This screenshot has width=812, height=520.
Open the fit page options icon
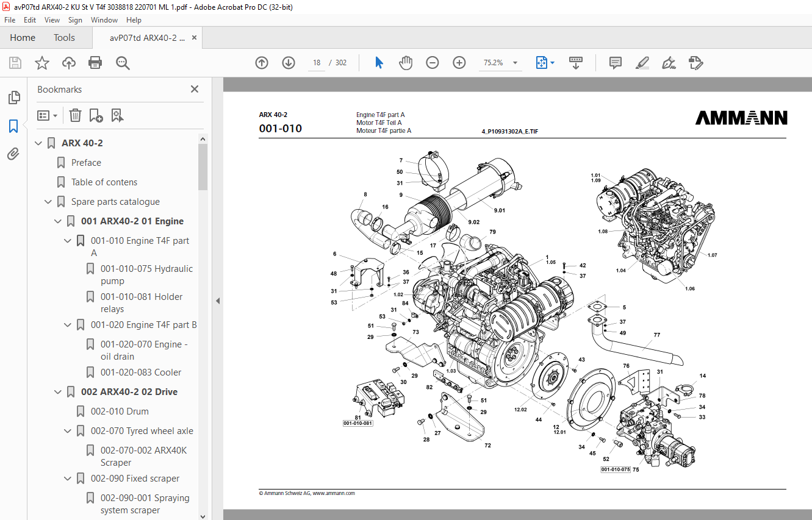pyautogui.click(x=542, y=63)
